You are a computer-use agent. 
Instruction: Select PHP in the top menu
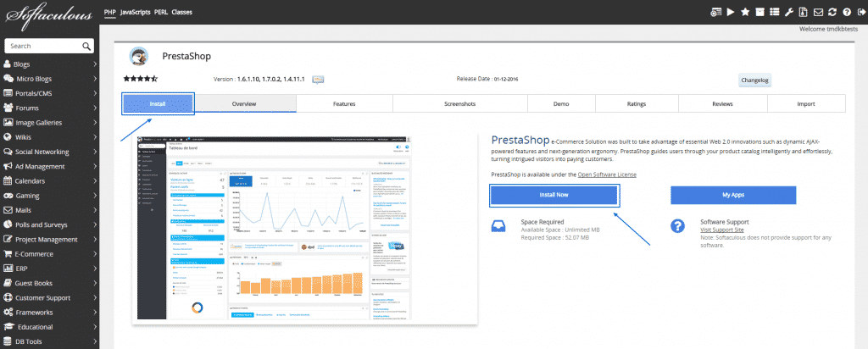(109, 12)
